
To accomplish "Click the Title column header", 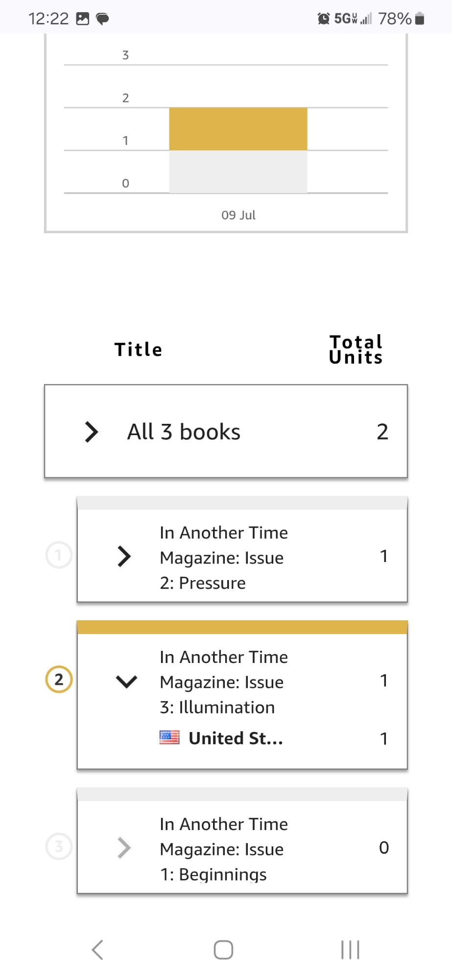I will click(138, 350).
